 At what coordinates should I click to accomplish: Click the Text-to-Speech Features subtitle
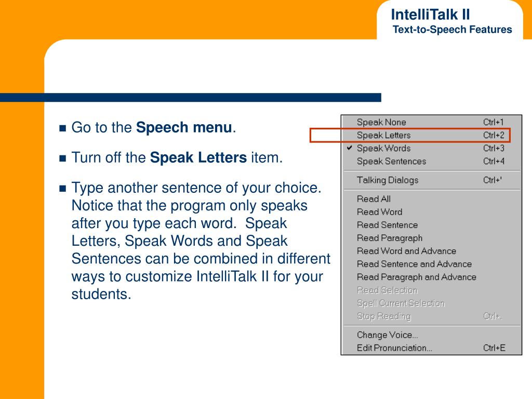tap(453, 30)
